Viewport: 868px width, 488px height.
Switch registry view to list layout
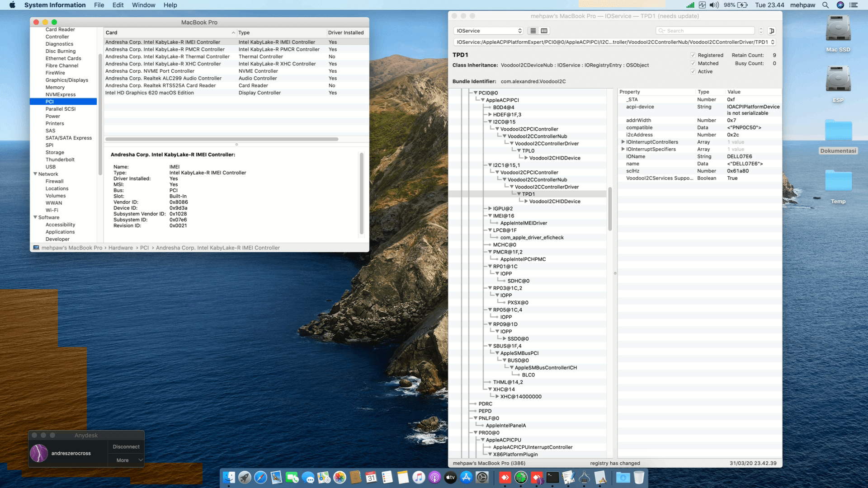point(533,31)
